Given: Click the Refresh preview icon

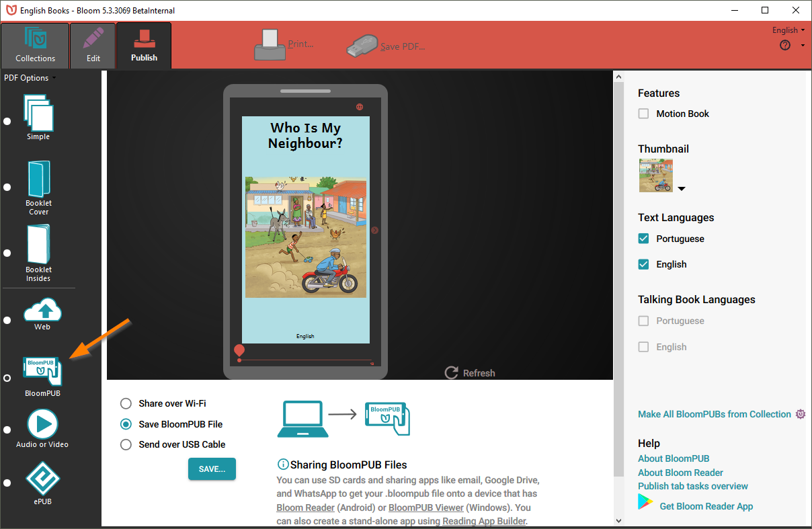Looking at the screenshot, I should click(x=452, y=373).
